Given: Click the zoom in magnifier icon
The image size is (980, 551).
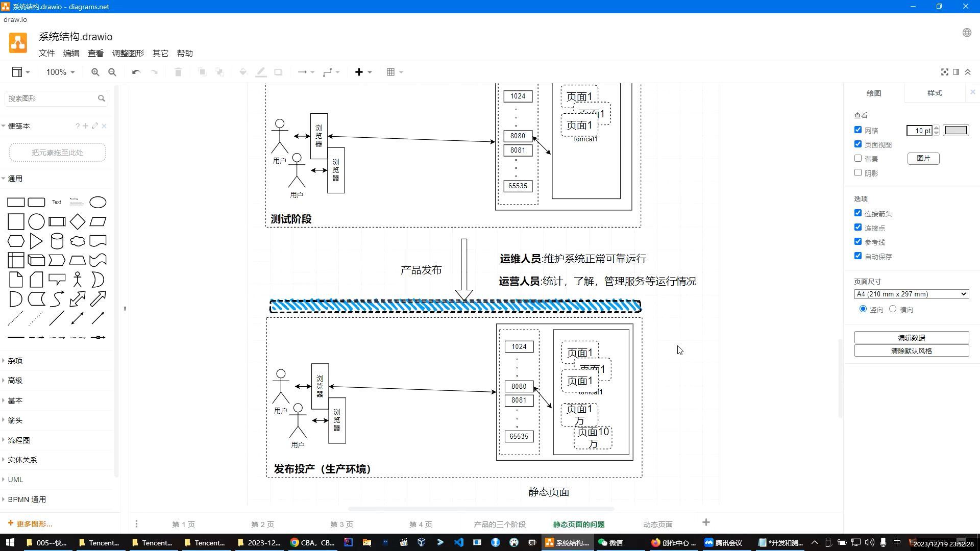Looking at the screenshot, I should point(95,72).
